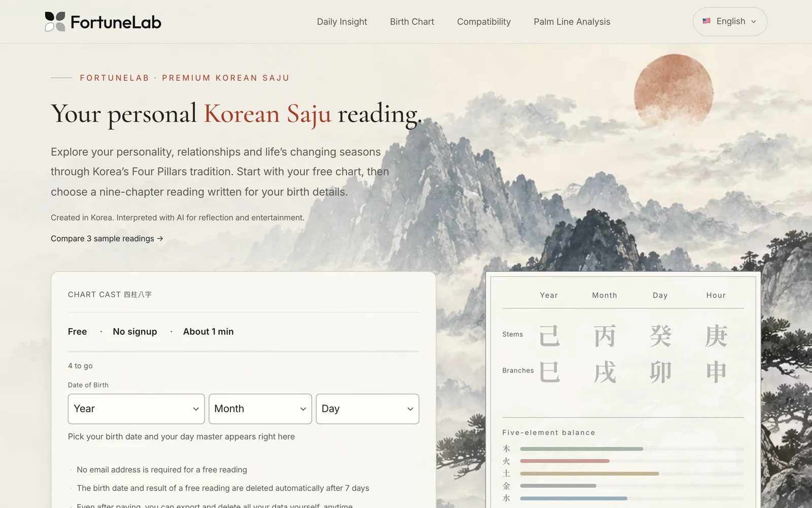Click the 'Branches' row label
This screenshot has width=812, height=508.
coord(518,371)
